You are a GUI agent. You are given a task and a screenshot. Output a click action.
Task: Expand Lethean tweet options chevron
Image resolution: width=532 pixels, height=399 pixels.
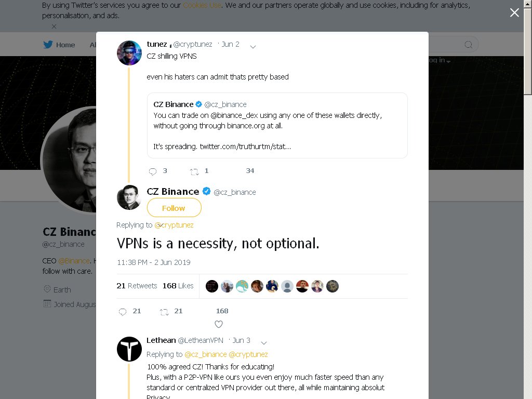[264, 343]
